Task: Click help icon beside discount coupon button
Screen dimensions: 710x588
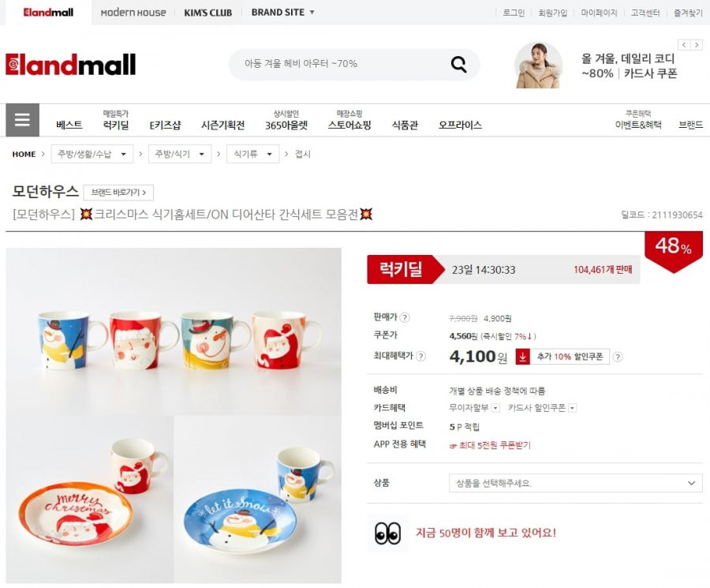Action: tap(617, 357)
